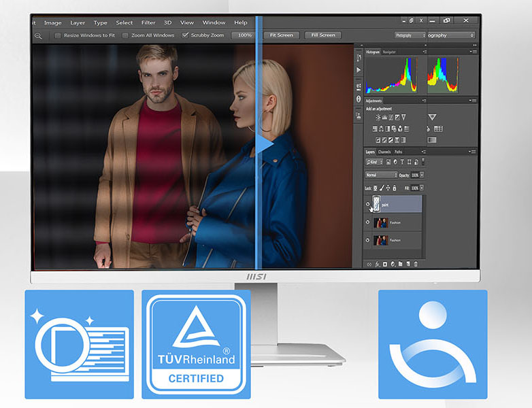The height and width of the screenshot is (408, 532).
Task: Check the Zoom All Windows option
Action: pos(125,35)
